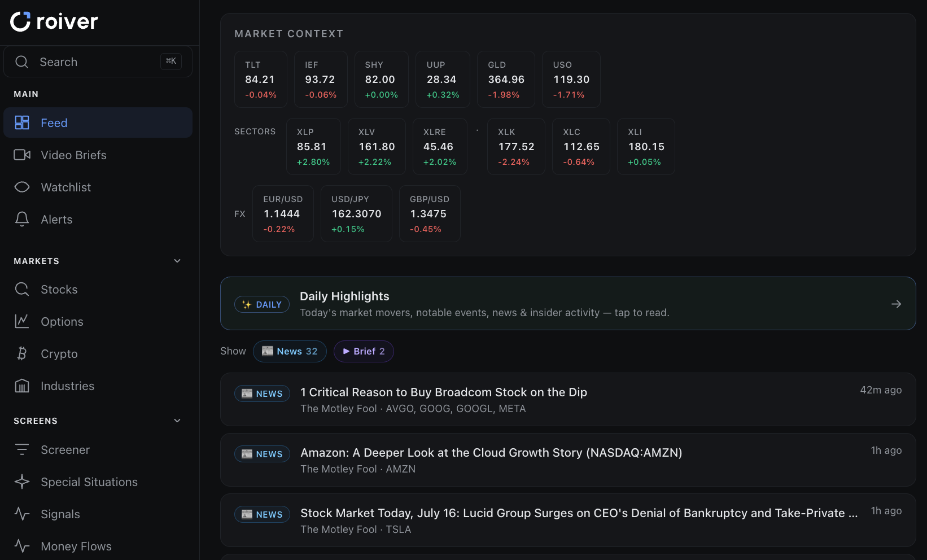Click the search magnifier icon
This screenshot has width=927, height=560.
22,62
